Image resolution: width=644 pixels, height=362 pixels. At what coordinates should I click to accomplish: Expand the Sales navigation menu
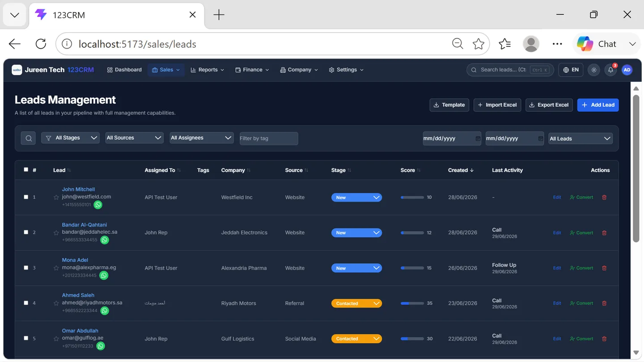point(166,70)
